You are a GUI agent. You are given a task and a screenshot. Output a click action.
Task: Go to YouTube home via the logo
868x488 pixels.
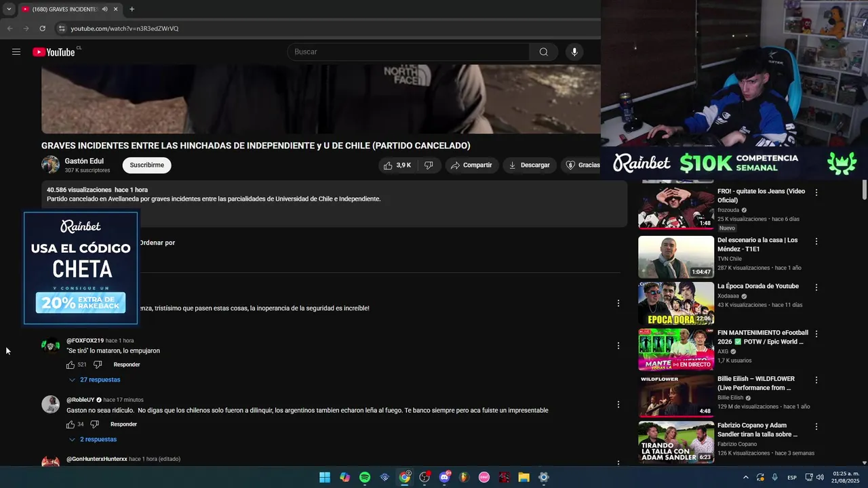click(x=54, y=52)
